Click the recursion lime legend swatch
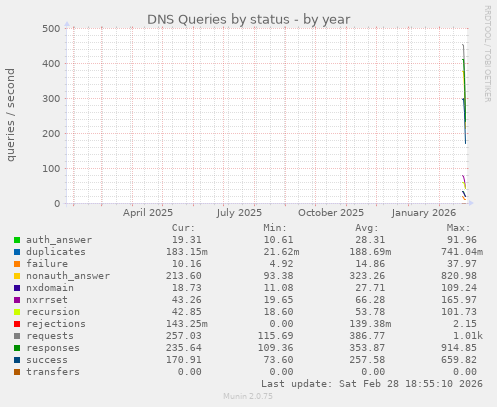The width and height of the screenshot is (497, 407). pyautogui.click(x=17, y=312)
